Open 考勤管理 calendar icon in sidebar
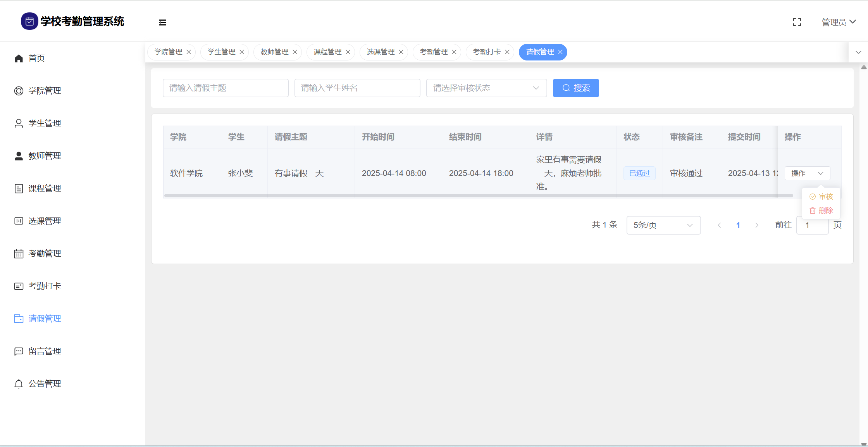Screen dimensions: 868x447 (x=19, y=254)
